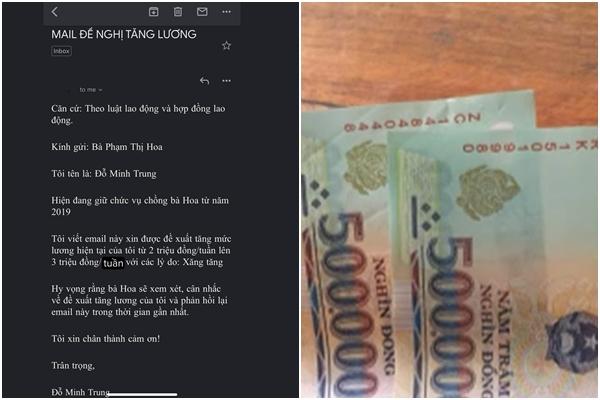This screenshot has width=600, height=400.
Task: Click the Inbox label tag
Action: pos(61,51)
